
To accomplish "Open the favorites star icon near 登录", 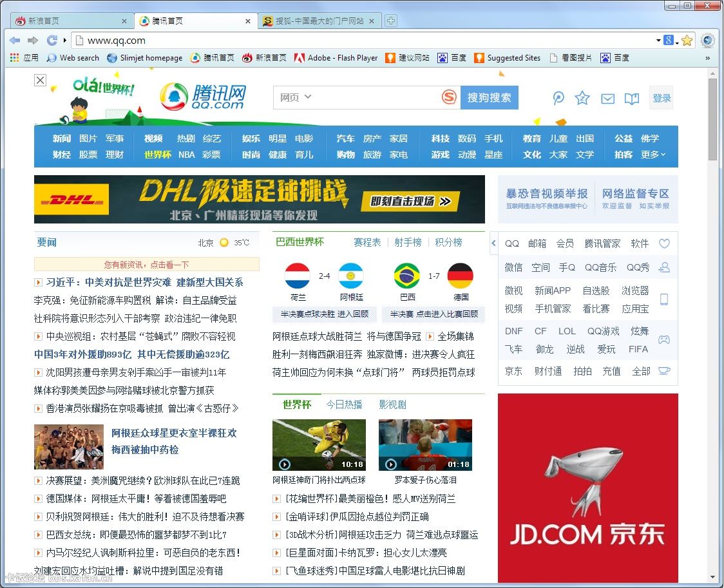I will click(582, 99).
